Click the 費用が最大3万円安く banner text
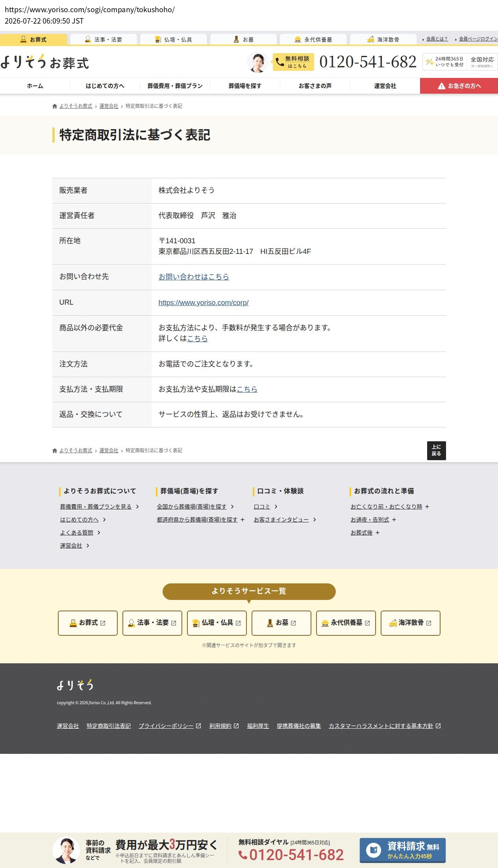498x868 pixels. click(x=166, y=845)
